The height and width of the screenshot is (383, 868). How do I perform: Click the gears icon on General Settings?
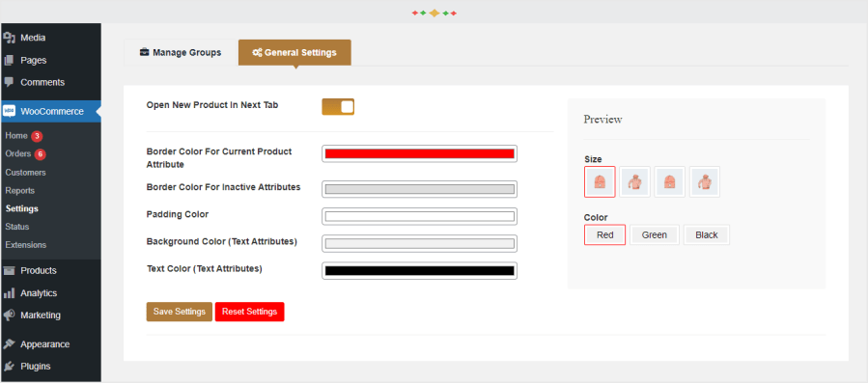coord(257,53)
